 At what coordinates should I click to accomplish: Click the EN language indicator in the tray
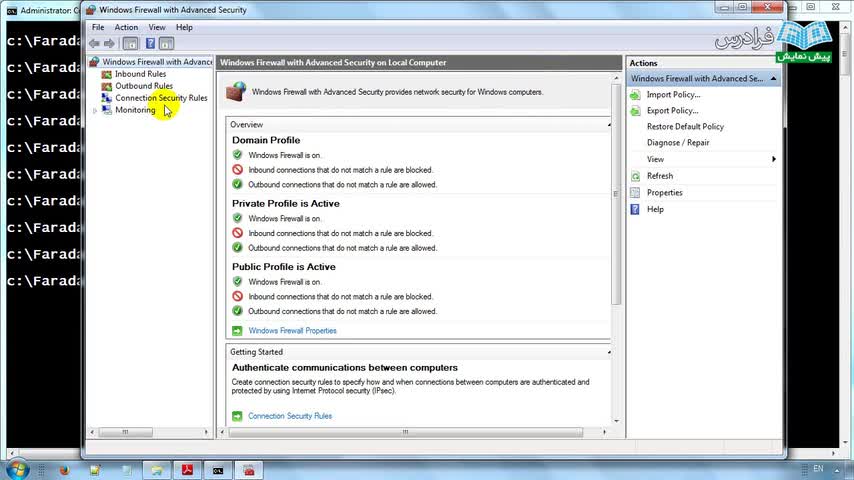tap(818, 469)
